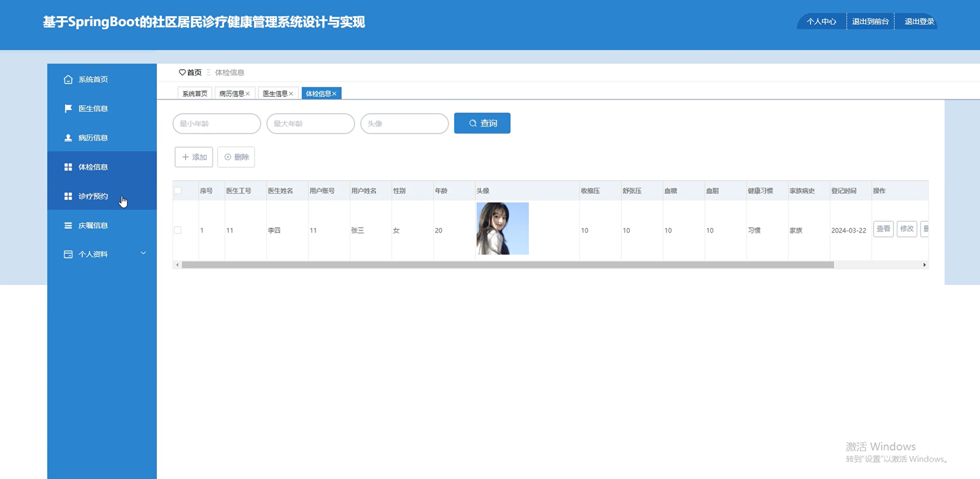The width and height of the screenshot is (980, 479).
Task: Open 系统首页 in the sidebar
Action: 102,79
